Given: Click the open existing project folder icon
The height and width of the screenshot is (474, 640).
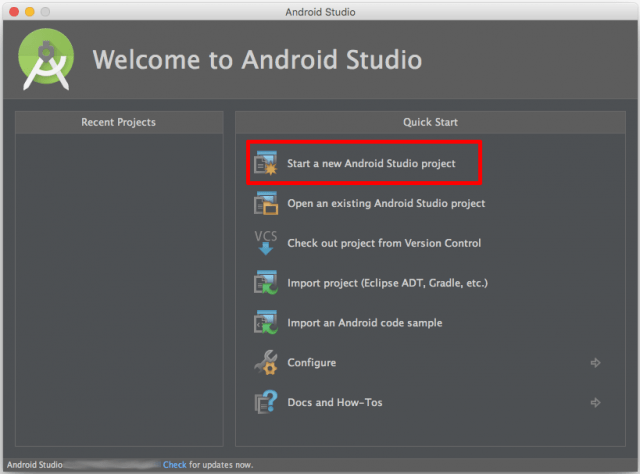Looking at the screenshot, I should pos(265,203).
